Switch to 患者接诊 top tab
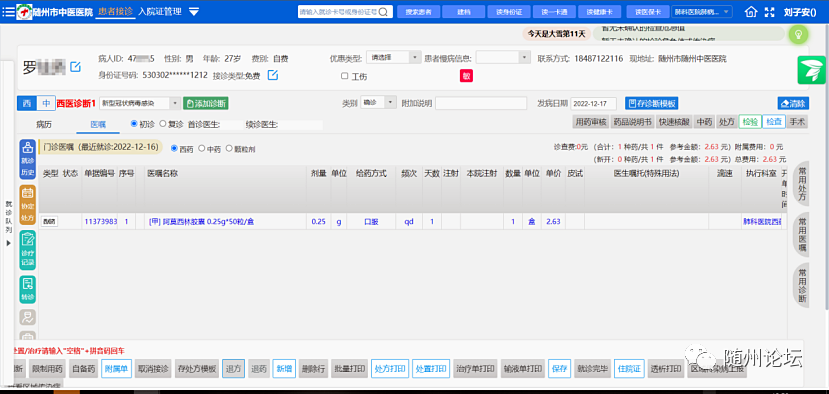 click(115, 11)
